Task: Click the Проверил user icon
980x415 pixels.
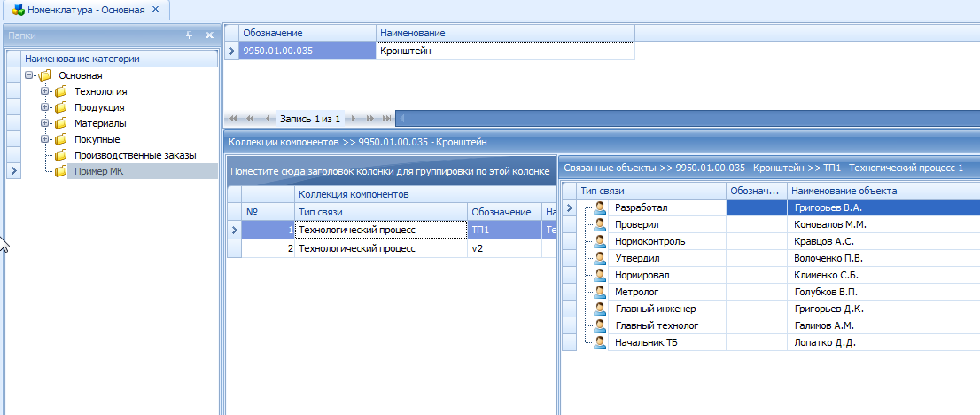Action: click(601, 224)
